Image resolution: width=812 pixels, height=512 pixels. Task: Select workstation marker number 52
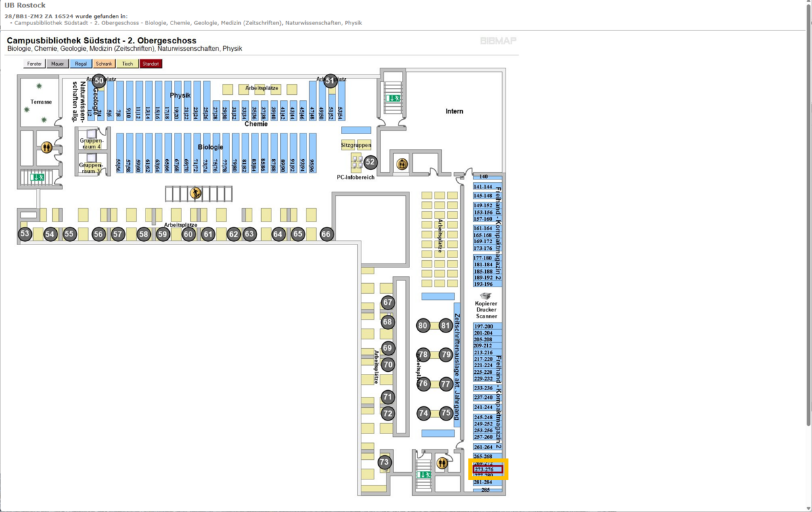[x=370, y=162]
